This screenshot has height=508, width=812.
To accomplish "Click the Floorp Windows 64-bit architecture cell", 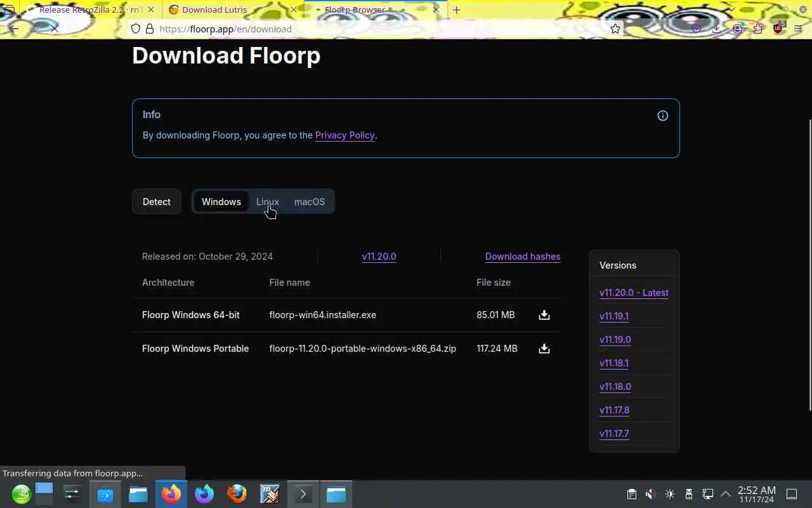I will point(191,315).
